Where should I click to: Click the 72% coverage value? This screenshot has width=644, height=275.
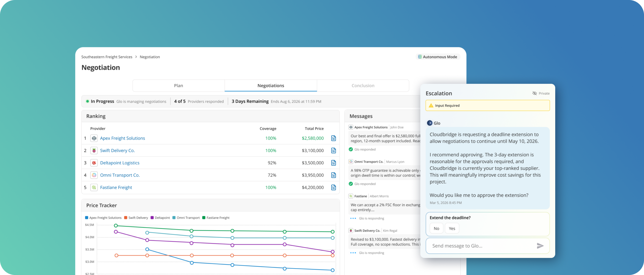[272, 175]
